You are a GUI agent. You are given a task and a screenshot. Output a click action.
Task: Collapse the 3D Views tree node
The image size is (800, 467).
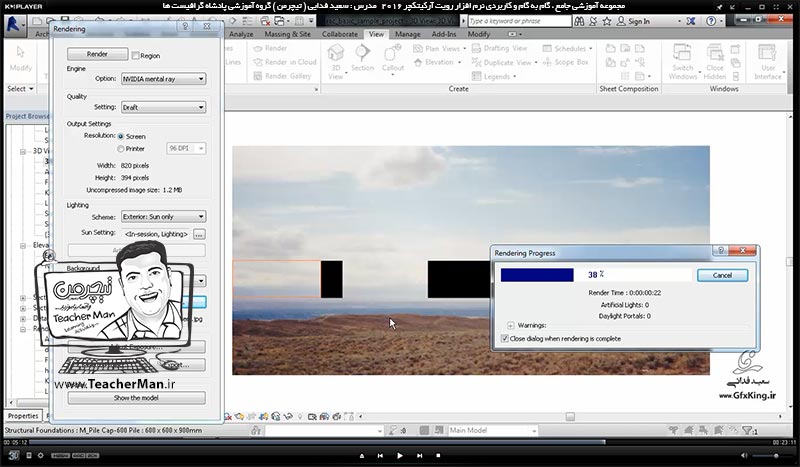[23, 152]
